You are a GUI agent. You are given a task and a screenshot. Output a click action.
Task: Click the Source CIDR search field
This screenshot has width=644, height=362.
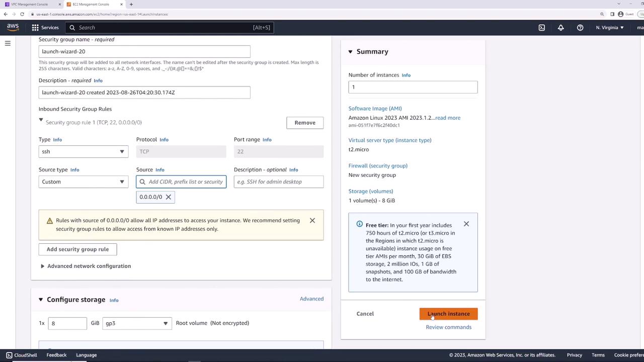pos(181,182)
